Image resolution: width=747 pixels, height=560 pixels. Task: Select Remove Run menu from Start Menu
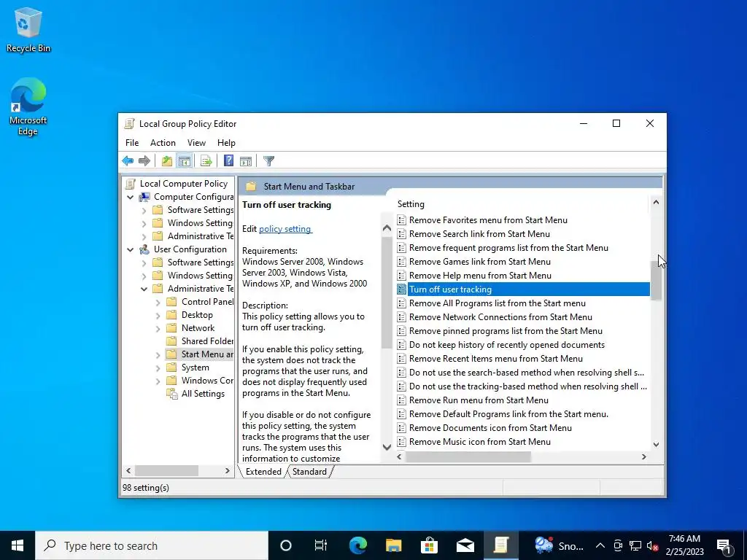[x=479, y=400]
